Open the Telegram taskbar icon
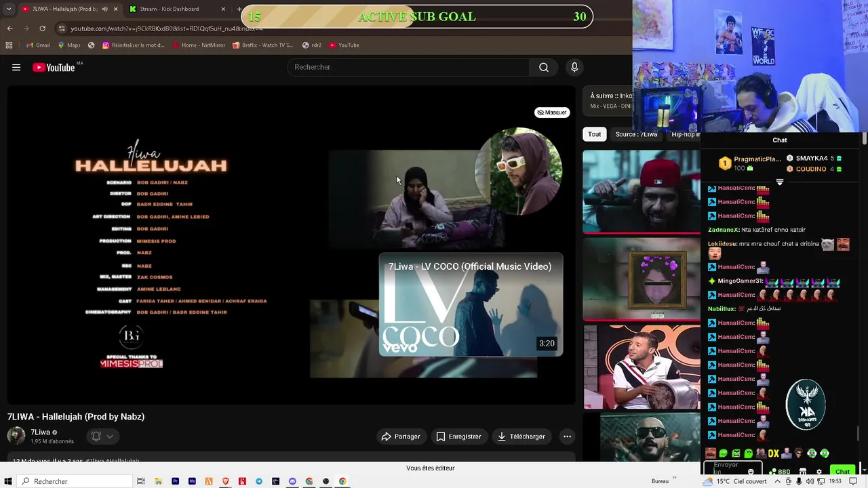Image resolution: width=868 pixels, height=488 pixels. (x=259, y=481)
